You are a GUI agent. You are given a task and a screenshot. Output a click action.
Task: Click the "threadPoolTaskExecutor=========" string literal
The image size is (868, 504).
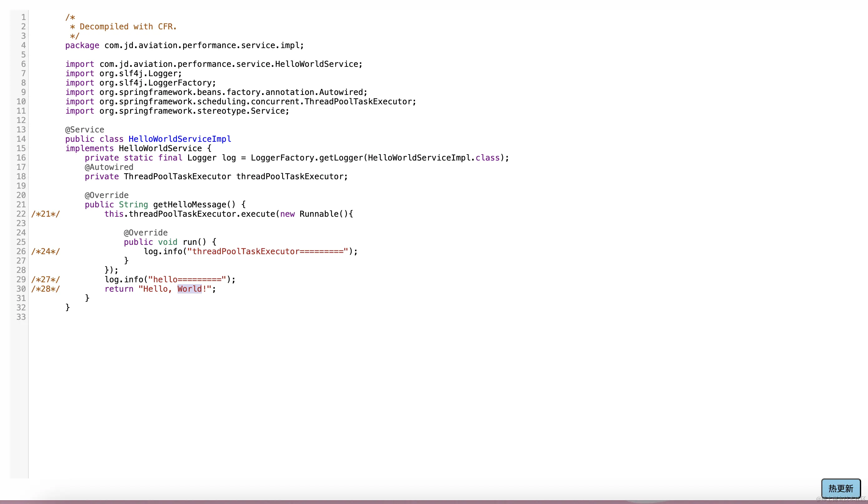tap(267, 252)
